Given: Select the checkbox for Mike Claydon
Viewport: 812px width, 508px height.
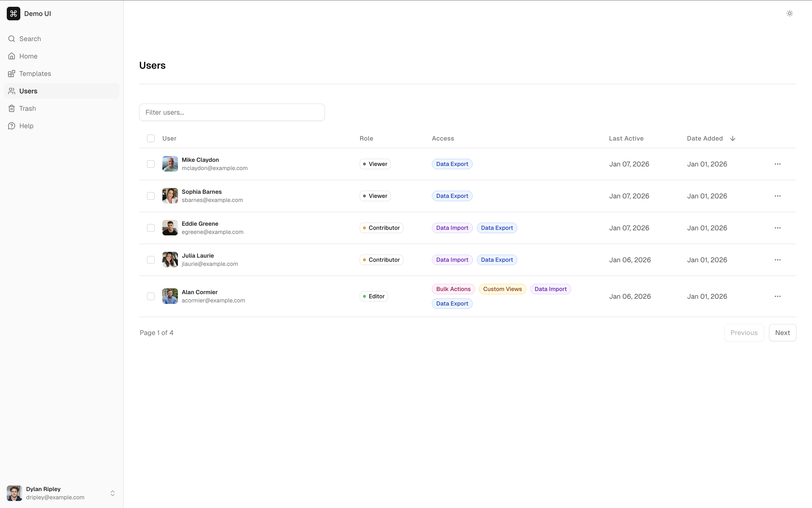Looking at the screenshot, I should (x=151, y=164).
